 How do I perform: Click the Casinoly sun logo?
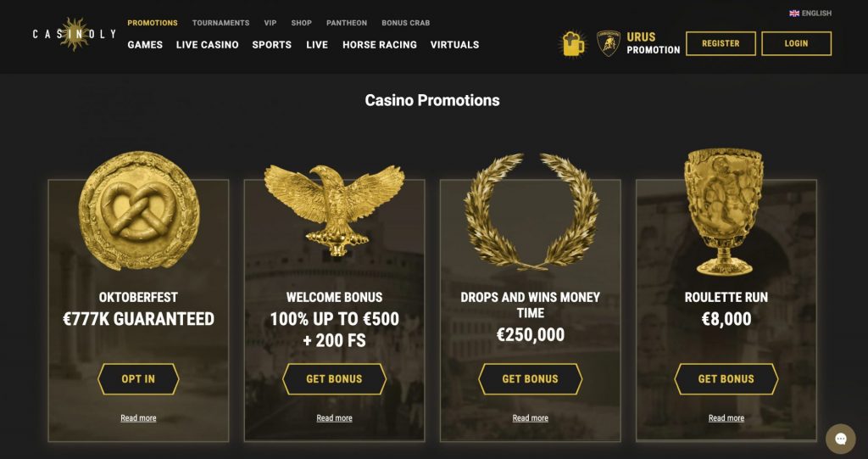75,35
